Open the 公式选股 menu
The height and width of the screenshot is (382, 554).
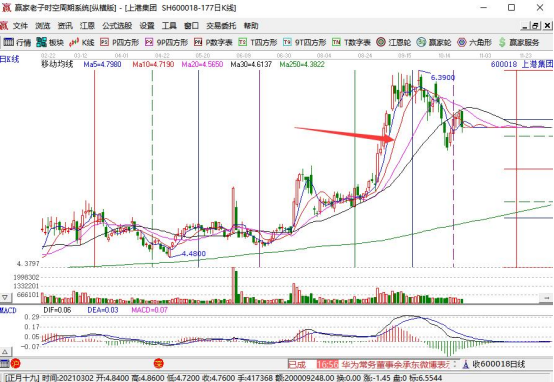(117, 25)
